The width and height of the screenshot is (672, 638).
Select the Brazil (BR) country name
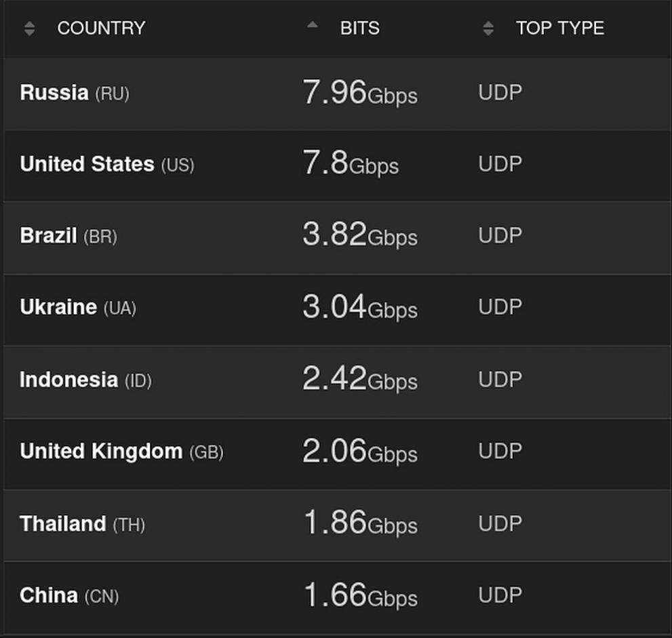pos(68,237)
